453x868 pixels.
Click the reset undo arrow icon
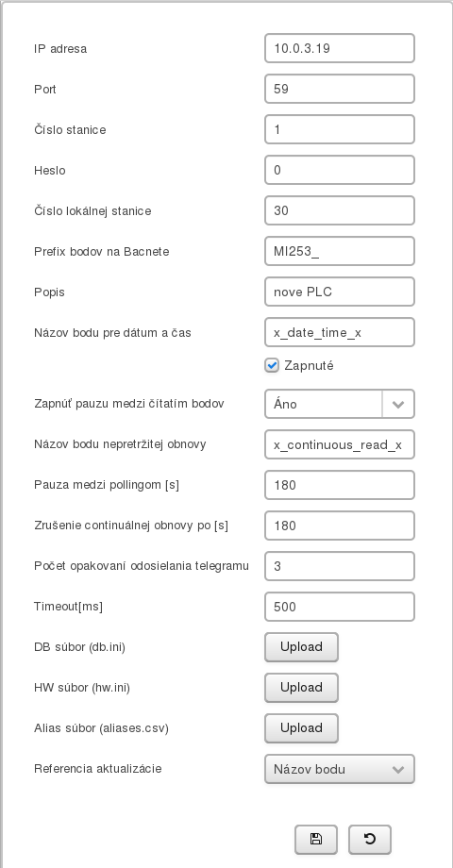tap(369, 839)
